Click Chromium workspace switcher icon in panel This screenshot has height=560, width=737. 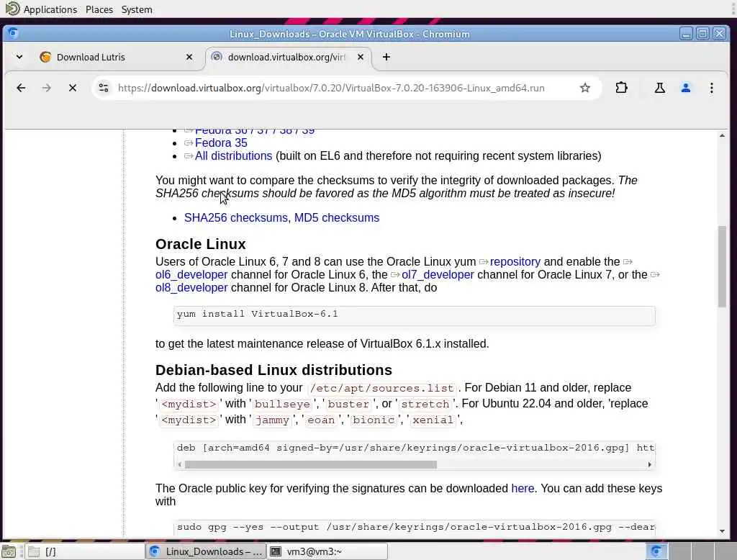click(x=656, y=551)
